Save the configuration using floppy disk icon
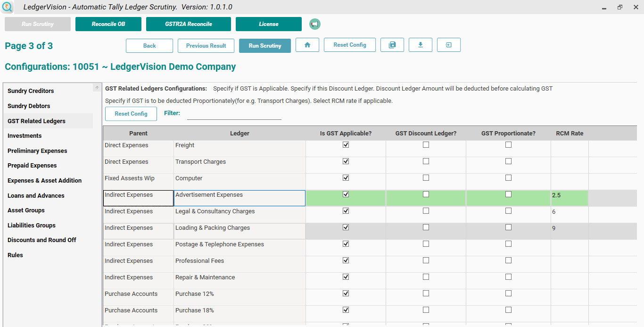Viewport: 644px width, 327px height. coord(392,45)
